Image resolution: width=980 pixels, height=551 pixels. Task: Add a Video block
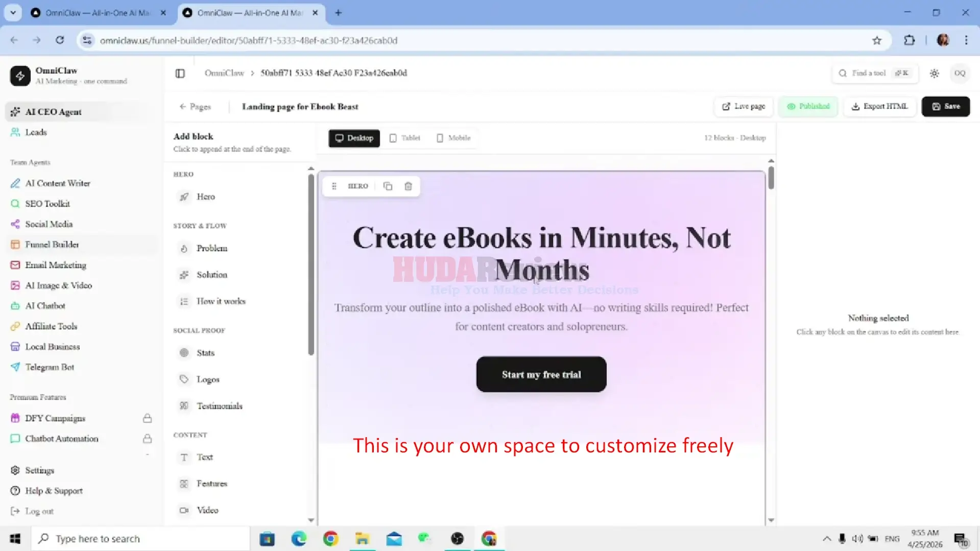(x=207, y=510)
